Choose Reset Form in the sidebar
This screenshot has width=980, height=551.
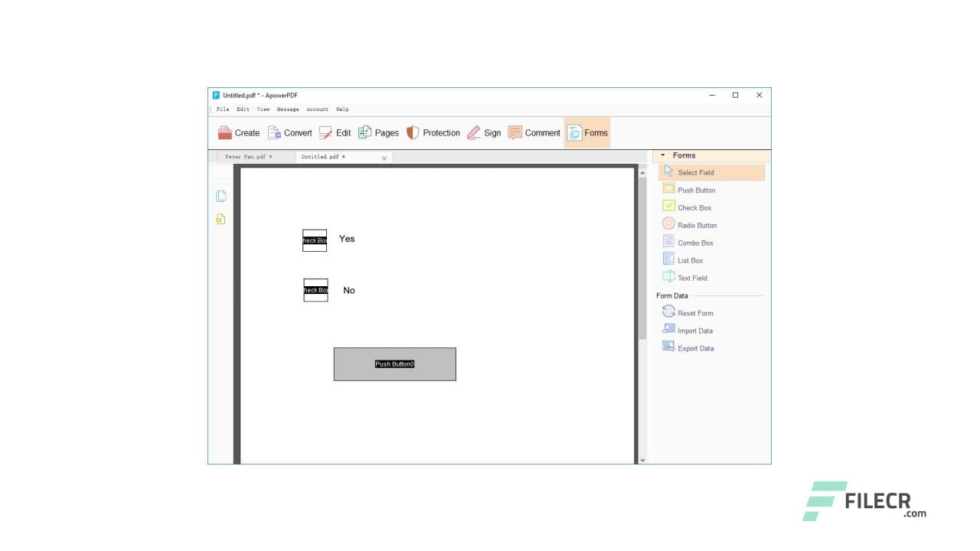694,312
